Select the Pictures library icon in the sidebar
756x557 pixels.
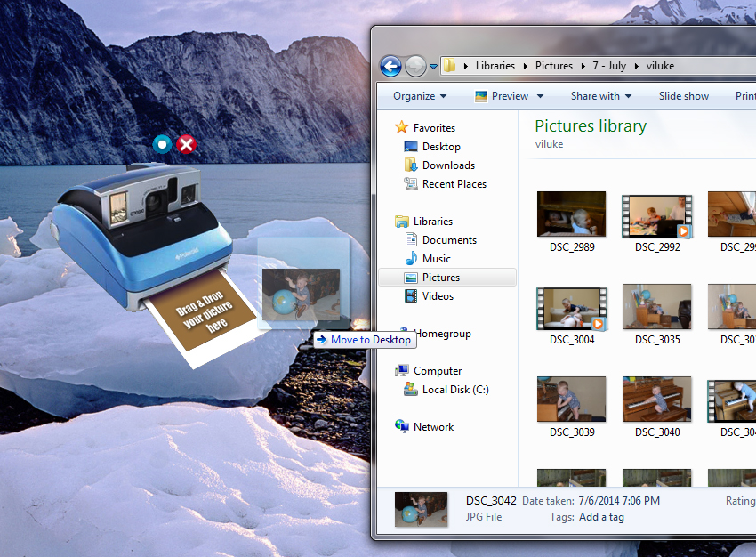[411, 277]
